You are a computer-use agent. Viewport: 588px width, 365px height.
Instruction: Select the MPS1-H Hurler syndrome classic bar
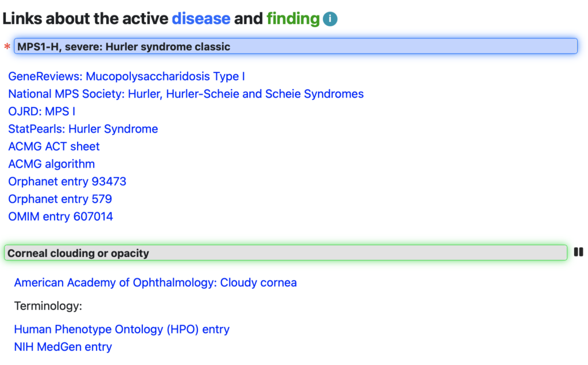pos(295,46)
